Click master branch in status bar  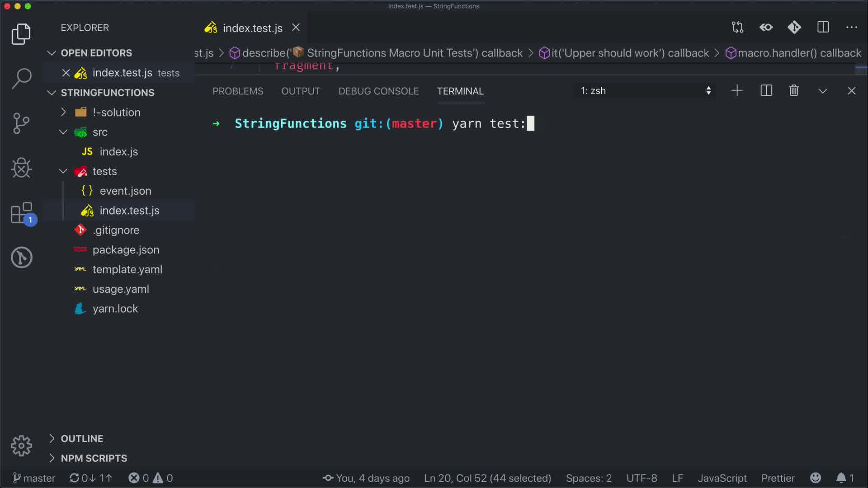(x=34, y=478)
